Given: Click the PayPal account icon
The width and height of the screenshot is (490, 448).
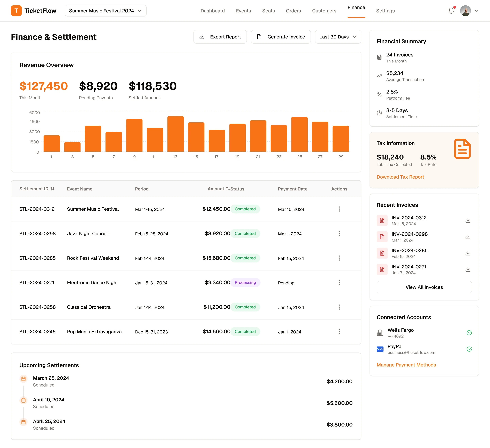Looking at the screenshot, I should (x=380, y=349).
